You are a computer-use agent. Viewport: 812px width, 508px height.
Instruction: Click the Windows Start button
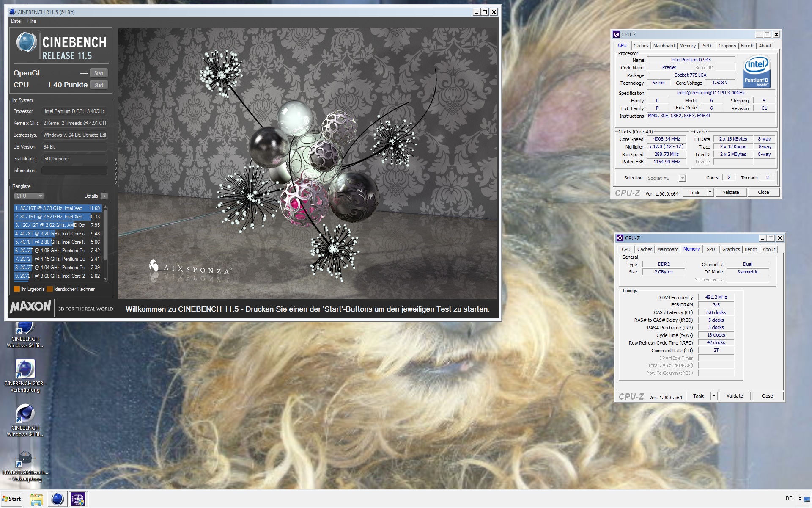tap(11, 499)
